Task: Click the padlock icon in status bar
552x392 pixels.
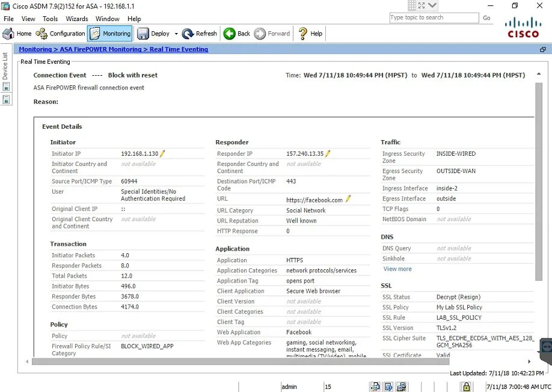Action: pyautogui.click(x=467, y=387)
